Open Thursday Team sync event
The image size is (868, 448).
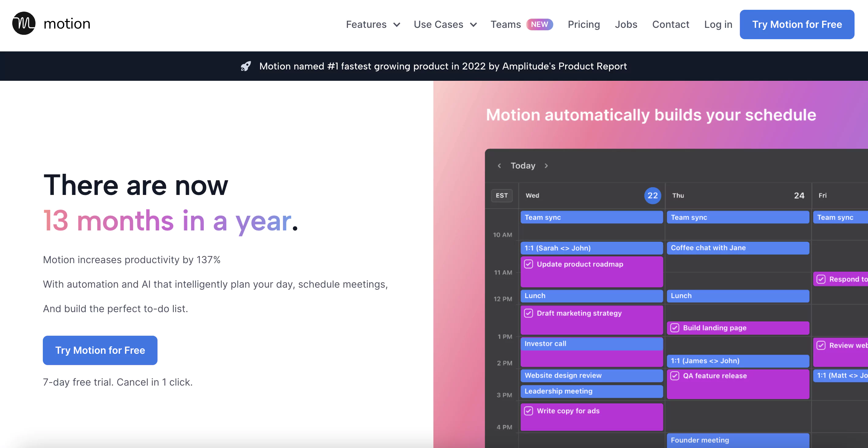[738, 217]
